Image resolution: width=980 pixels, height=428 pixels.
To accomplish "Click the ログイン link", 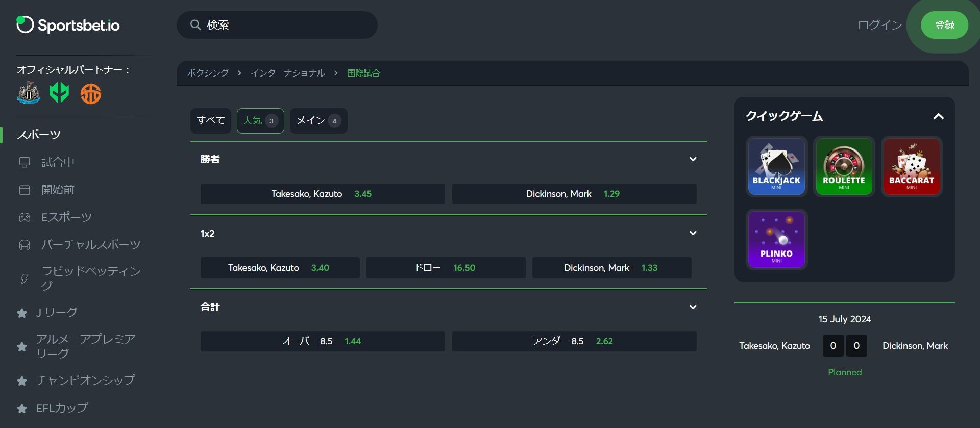I will pyautogui.click(x=879, y=25).
